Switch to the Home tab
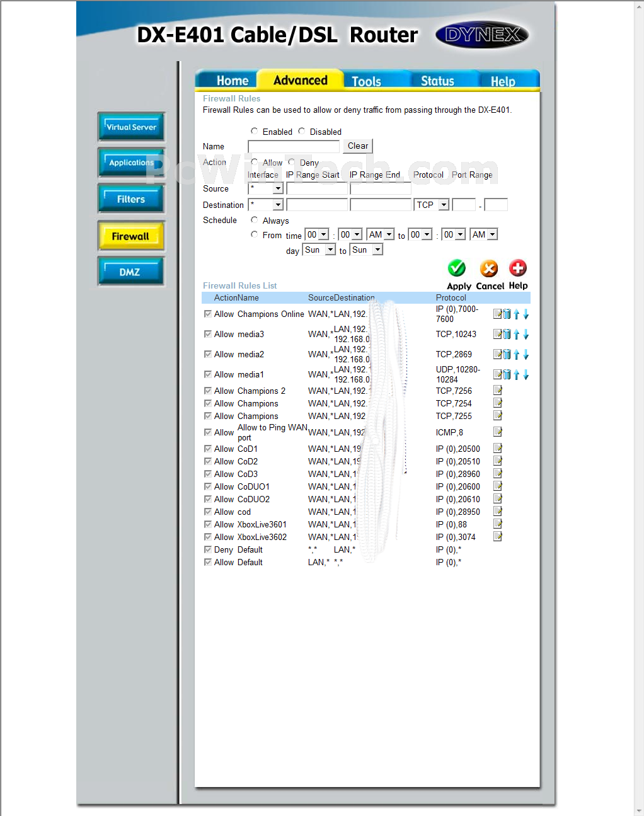Screen dimensions: 644x816 pyautogui.click(x=233, y=81)
